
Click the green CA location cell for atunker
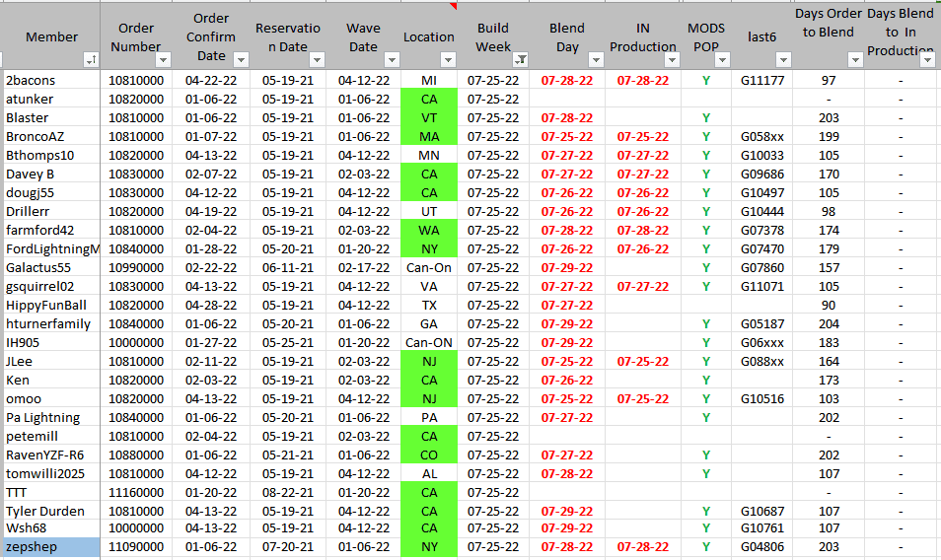coord(429,99)
